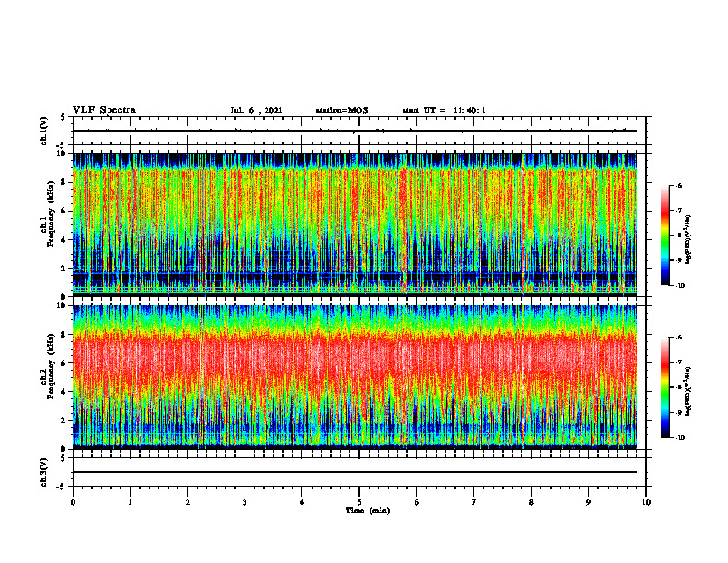
Task: Select "-6" label on ch.2 color bar
Action: coord(678,338)
